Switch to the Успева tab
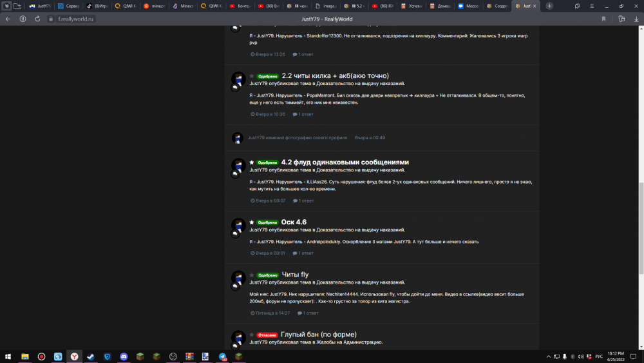The width and height of the screenshot is (644, 363). tap(412, 6)
